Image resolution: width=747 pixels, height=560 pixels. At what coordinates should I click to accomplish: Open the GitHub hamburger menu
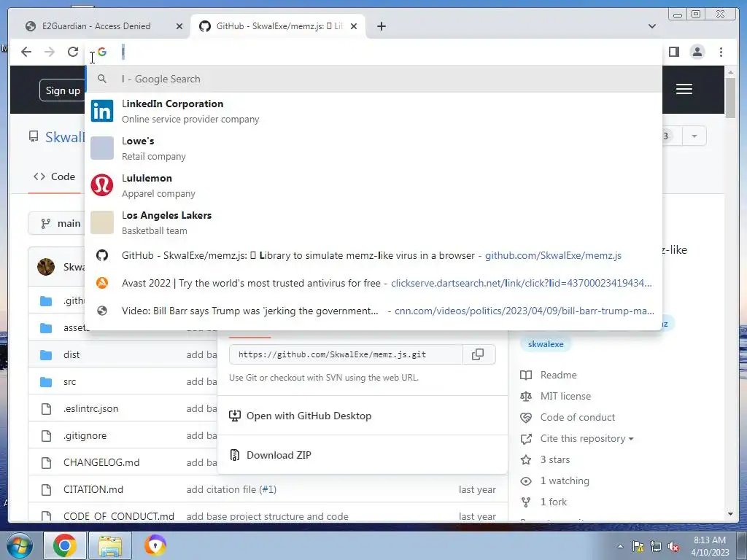[684, 89]
